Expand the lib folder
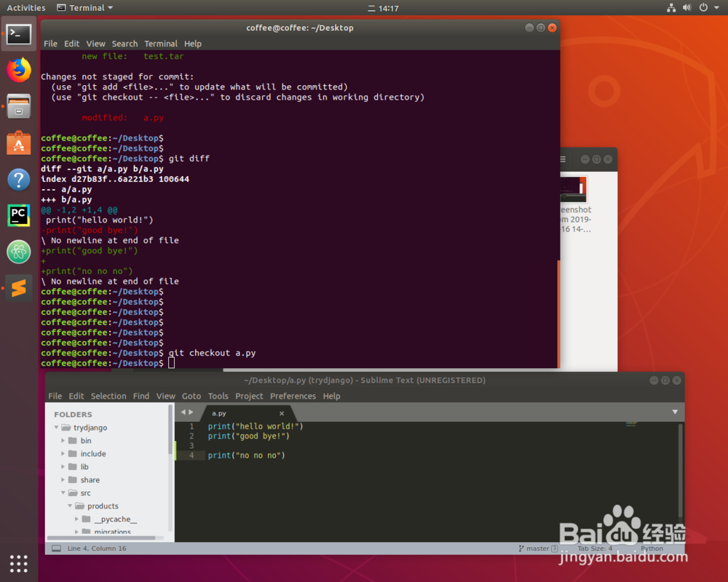Screen dimensions: 728x582 [x=63, y=466]
